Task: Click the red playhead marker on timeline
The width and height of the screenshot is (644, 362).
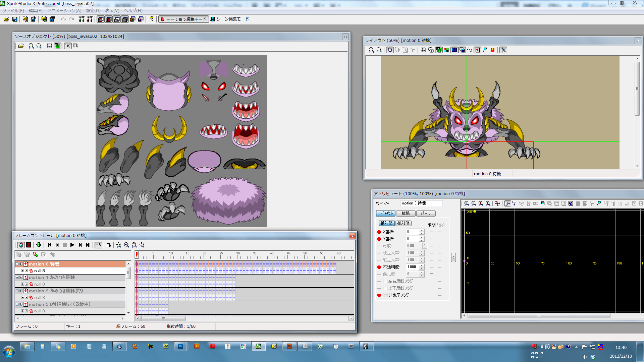Action: click(x=137, y=255)
